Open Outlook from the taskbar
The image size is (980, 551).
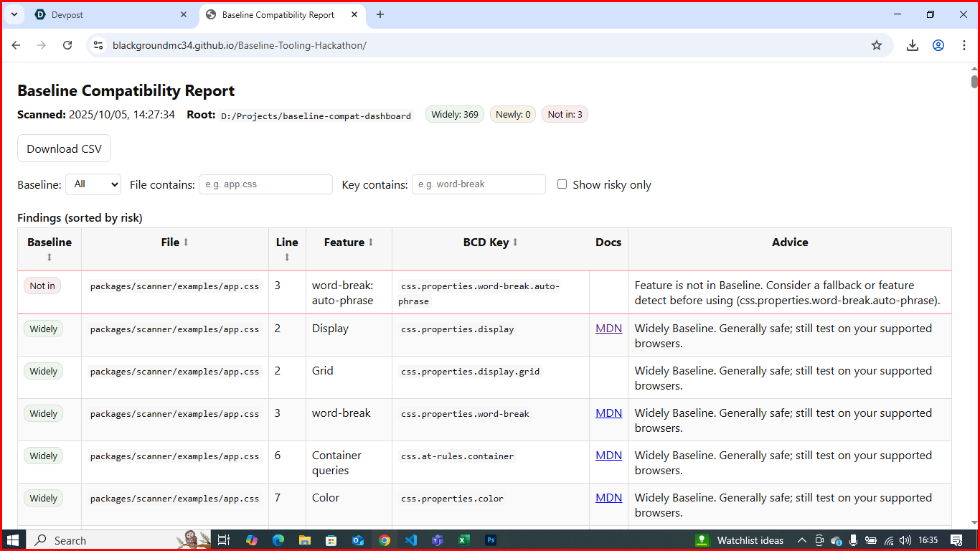pyautogui.click(x=358, y=540)
